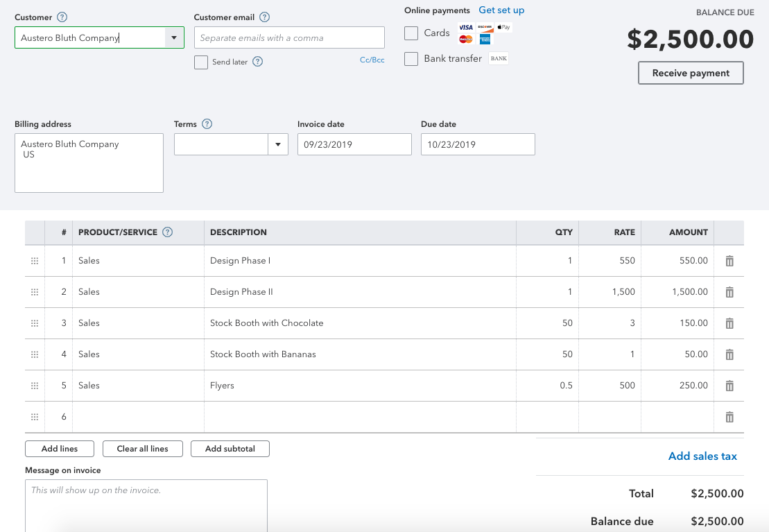This screenshot has height=532, width=769.
Task: Click the Add subtotal button
Action: (x=230, y=449)
